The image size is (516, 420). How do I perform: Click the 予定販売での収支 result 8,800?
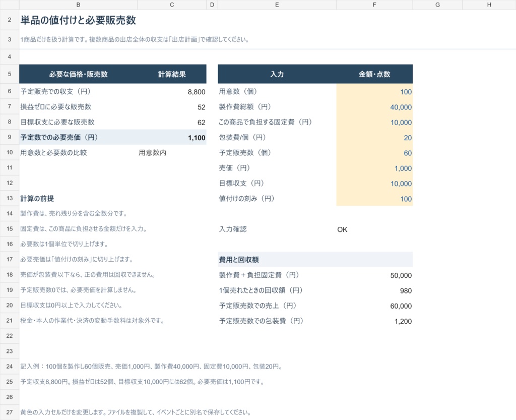(x=172, y=91)
